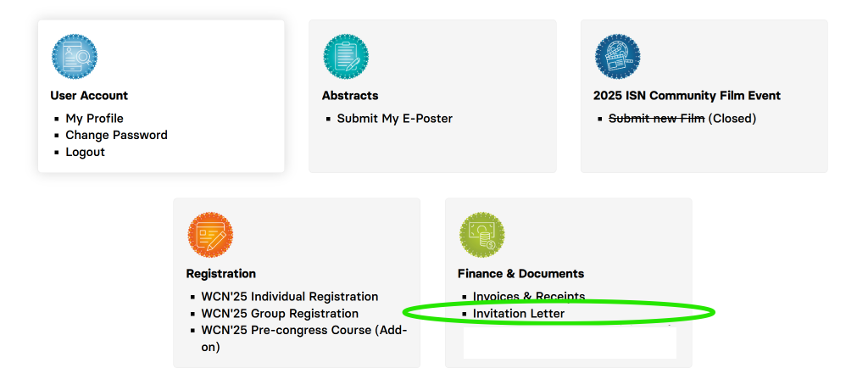
Task: Click the Registration section heading
Action: pos(220,274)
